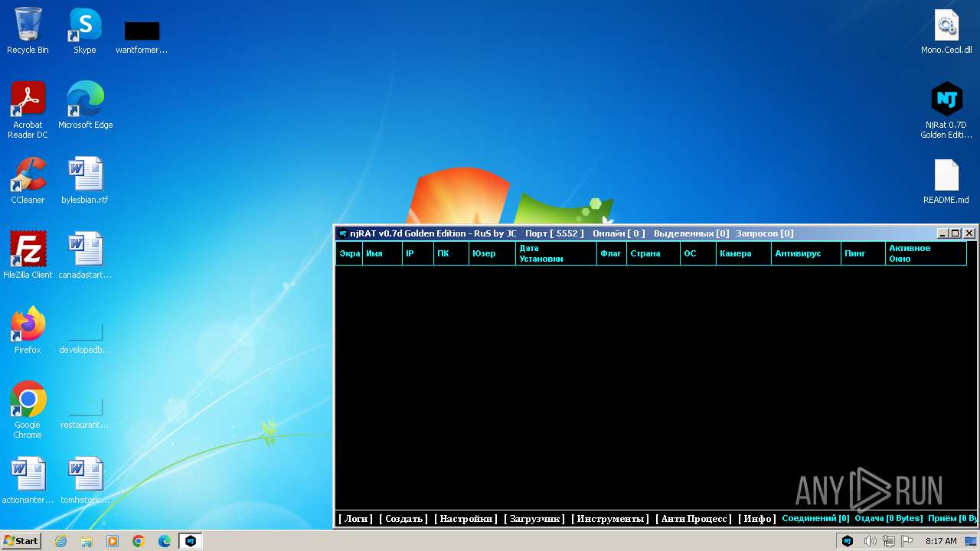The width and height of the screenshot is (980, 551).
Task: Open the [Настройки] menu in njRAT
Action: tap(465, 519)
